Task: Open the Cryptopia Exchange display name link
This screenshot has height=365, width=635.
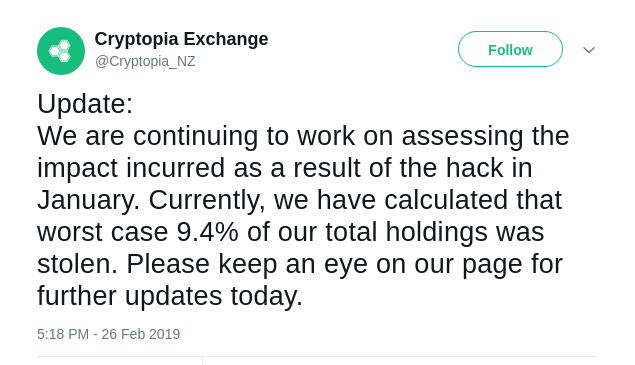Action: click(x=181, y=39)
